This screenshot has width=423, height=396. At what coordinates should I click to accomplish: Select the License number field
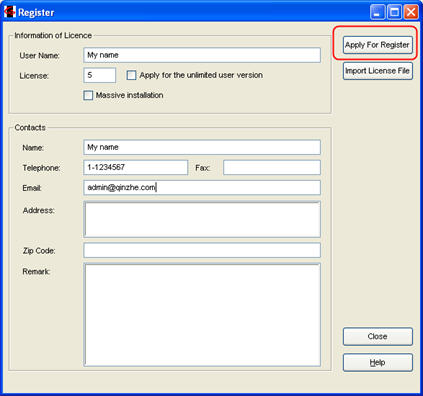click(x=100, y=75)
